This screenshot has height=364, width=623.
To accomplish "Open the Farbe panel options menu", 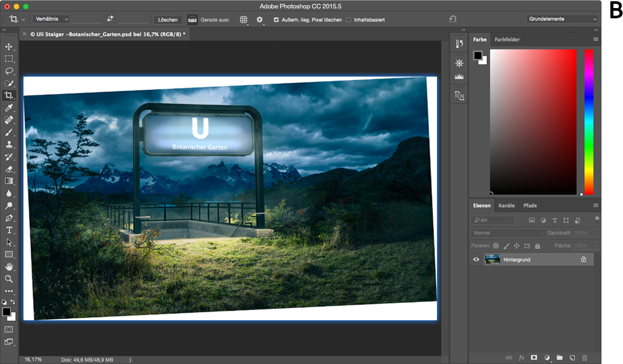I will click(596, 39).
